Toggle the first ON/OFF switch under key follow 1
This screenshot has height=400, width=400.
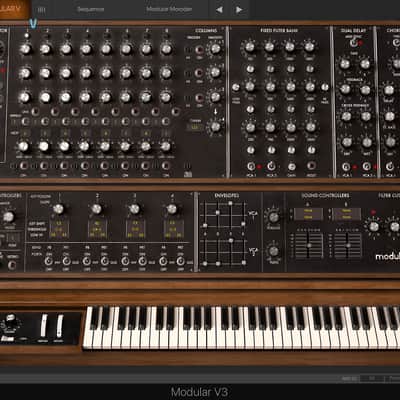pyautogui.click(x=49, y=261)
